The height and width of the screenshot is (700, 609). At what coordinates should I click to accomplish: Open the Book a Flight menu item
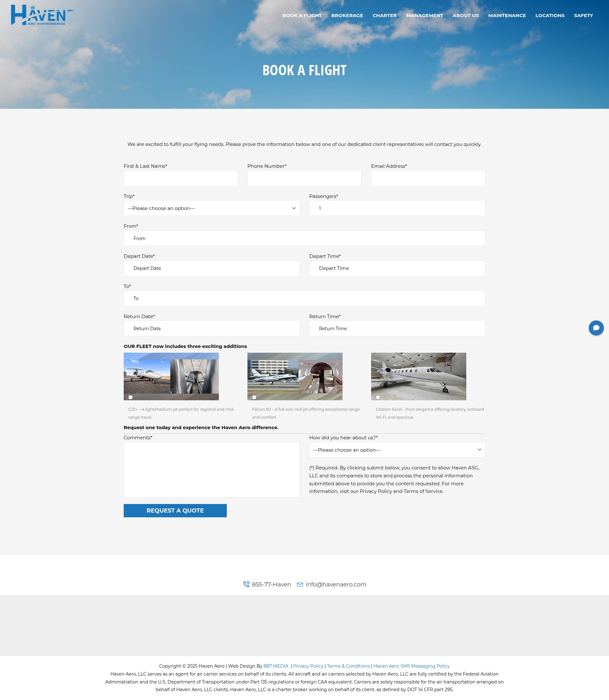[x=302, y=15]
